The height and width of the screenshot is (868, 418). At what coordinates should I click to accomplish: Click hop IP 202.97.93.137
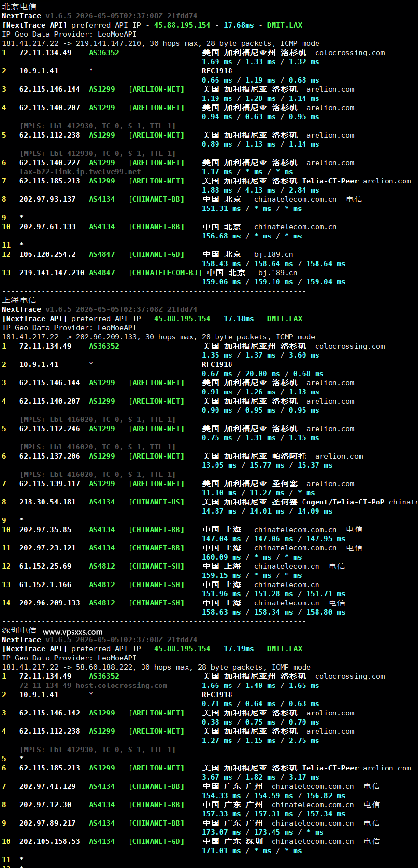(x=47, y=199)
